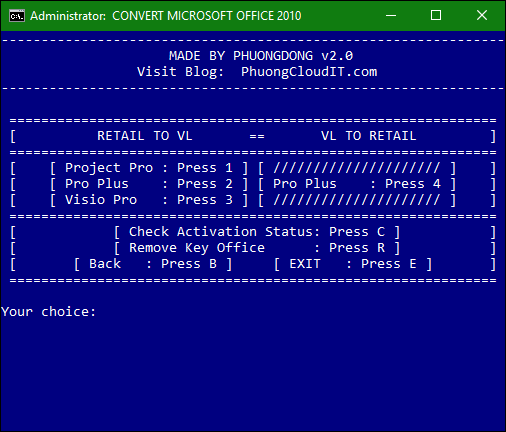Screen dimensions: 506x432
Task: Select VL to Retail Pro Plus Press 4
Action: click(357, 184)
